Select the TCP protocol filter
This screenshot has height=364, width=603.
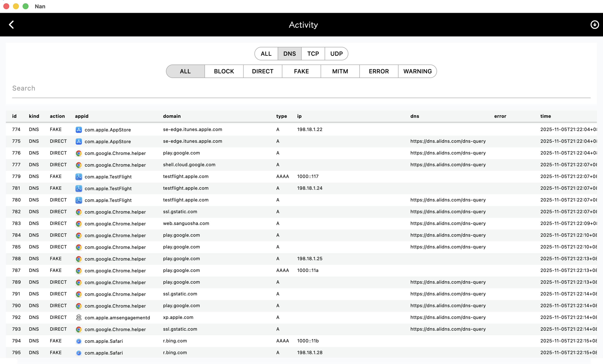tap(313, 54)
